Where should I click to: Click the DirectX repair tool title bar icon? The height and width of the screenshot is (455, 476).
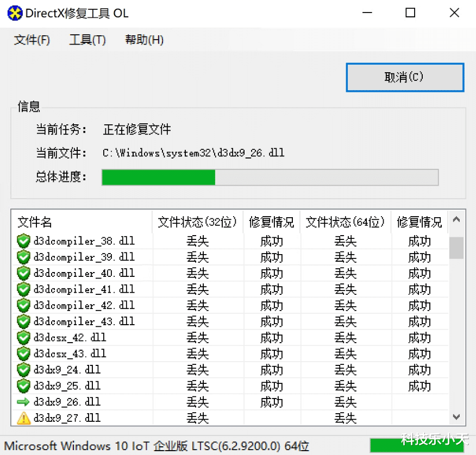(15, 14)
